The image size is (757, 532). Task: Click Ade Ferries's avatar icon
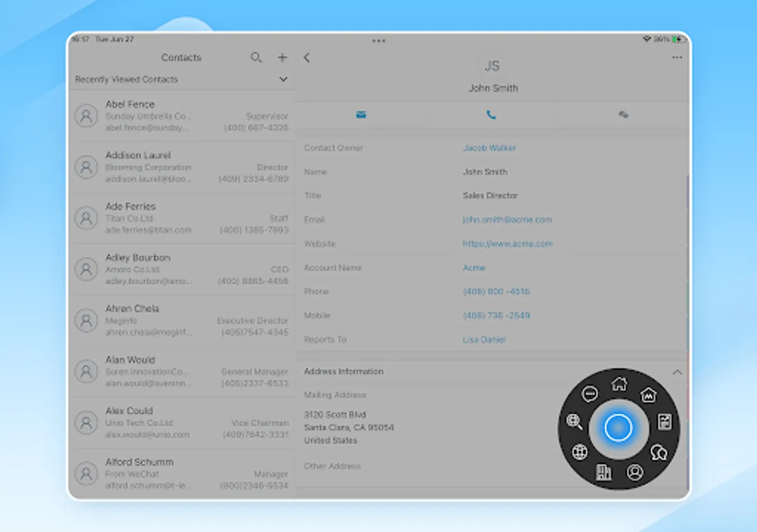pos(86,218)
